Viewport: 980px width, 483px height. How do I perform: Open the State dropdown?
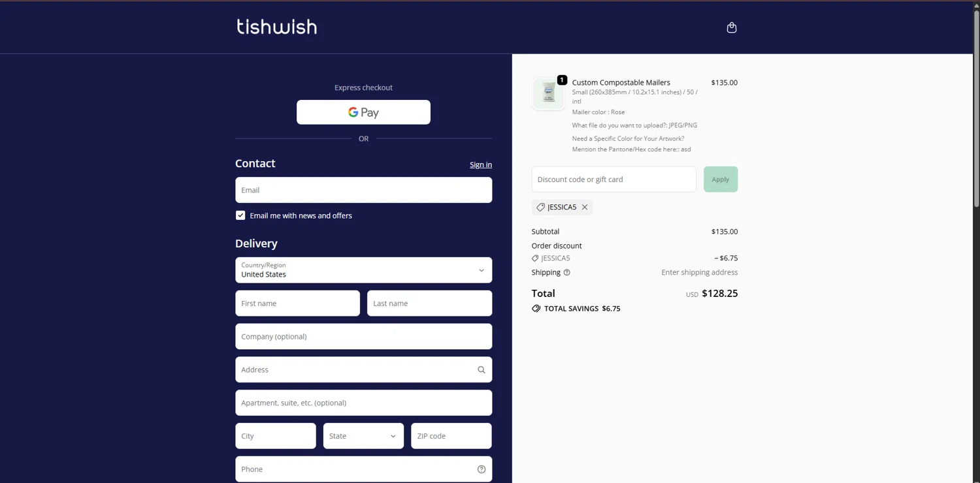pos(363,436)
